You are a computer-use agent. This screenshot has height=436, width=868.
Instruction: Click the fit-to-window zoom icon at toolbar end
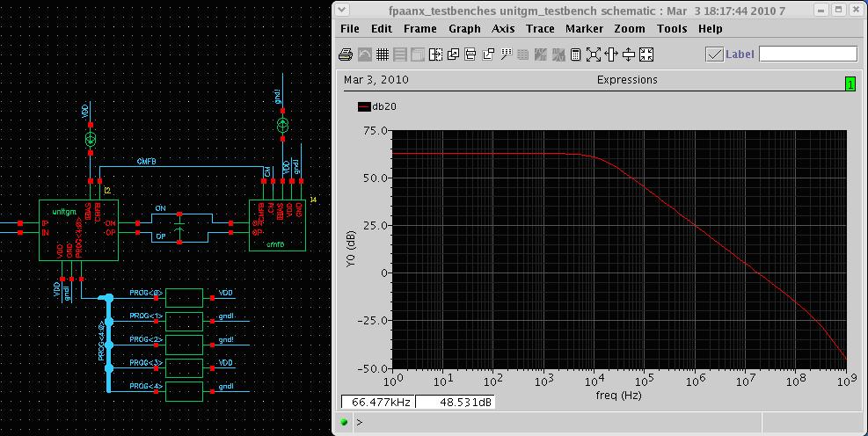[x=646, y=54]
